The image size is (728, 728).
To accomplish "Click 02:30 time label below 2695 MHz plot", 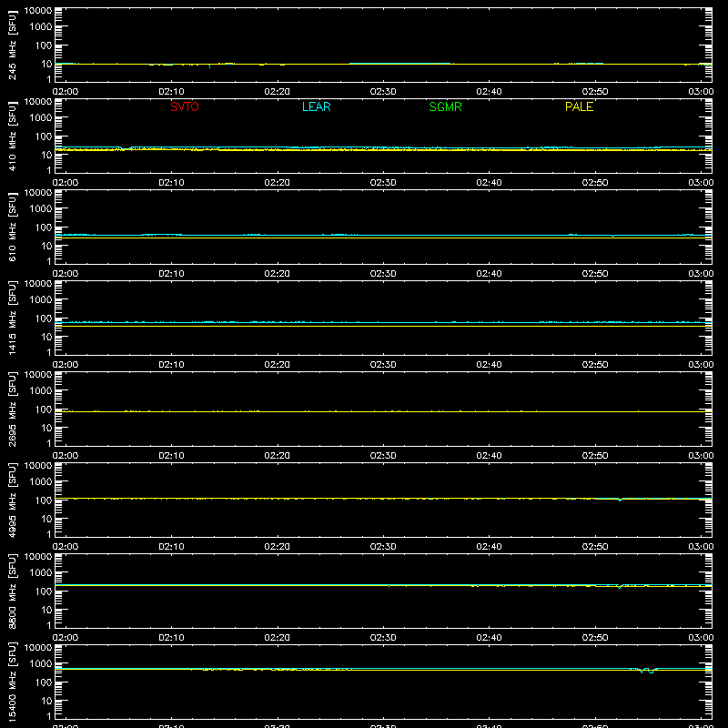I will click(383, 456).
